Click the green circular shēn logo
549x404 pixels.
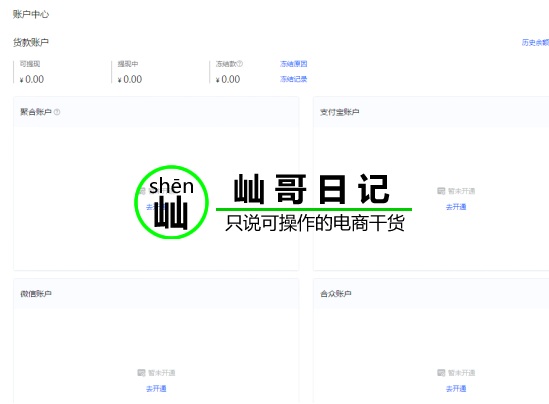tap(172, 202)
